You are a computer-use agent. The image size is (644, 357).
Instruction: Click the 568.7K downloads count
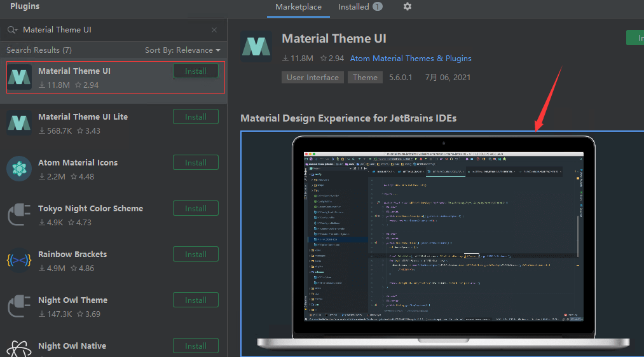point(55,131)
